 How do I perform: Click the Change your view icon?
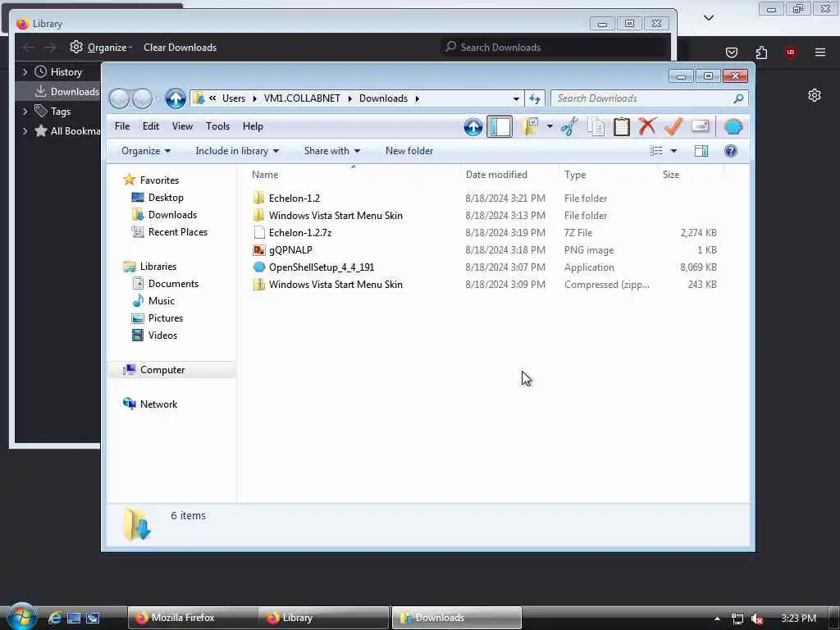(x=656, y=151)
